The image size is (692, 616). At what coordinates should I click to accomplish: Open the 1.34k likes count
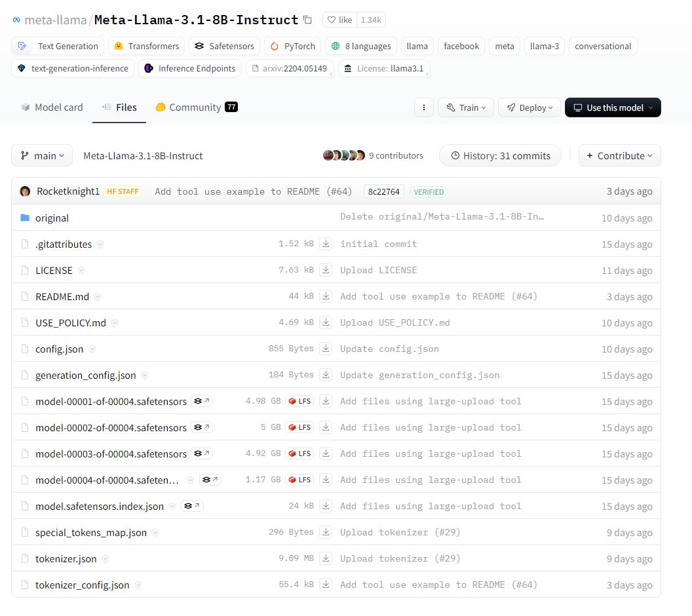click(371, 20)
